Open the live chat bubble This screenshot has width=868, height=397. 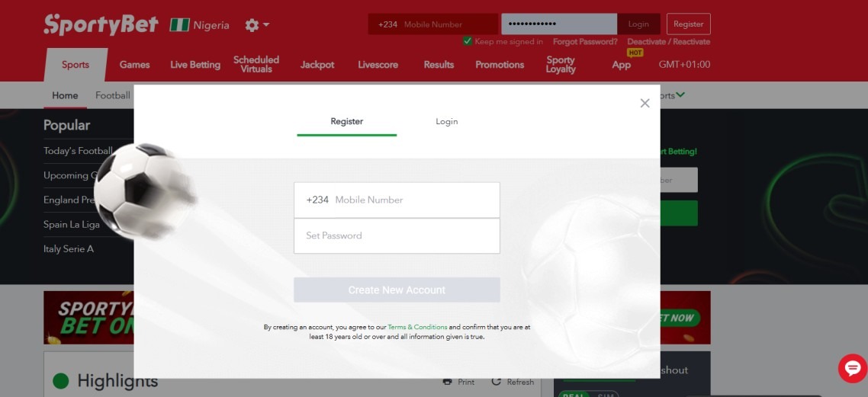pos(853,368)
